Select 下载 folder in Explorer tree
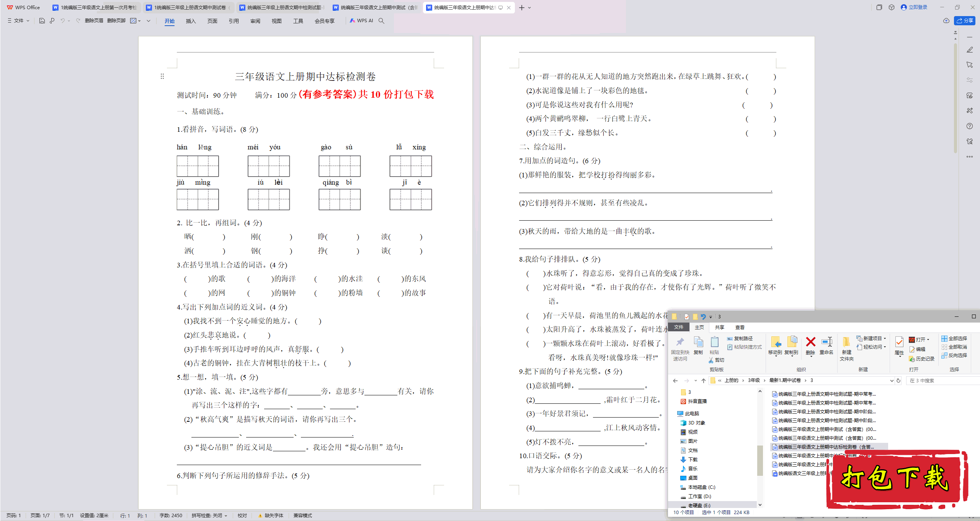The image size is (980, 521). coord(689,460)
